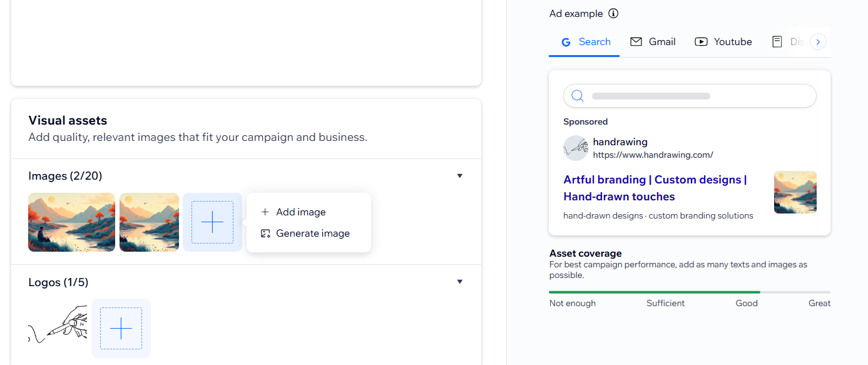
Task: Click the Ad example info icon
Action: click(613, 14)
